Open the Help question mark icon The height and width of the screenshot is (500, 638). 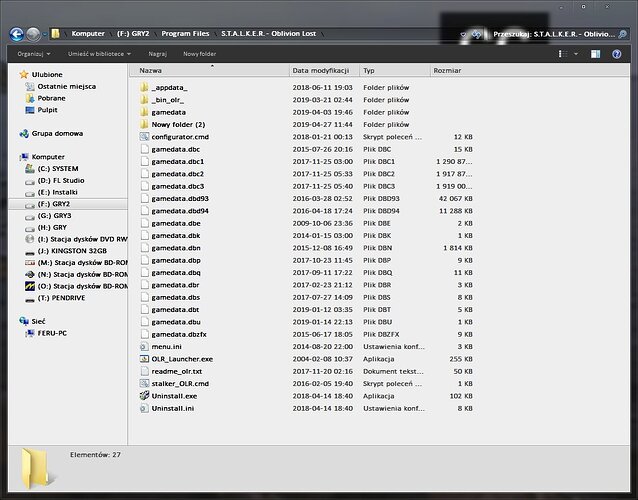617,54
